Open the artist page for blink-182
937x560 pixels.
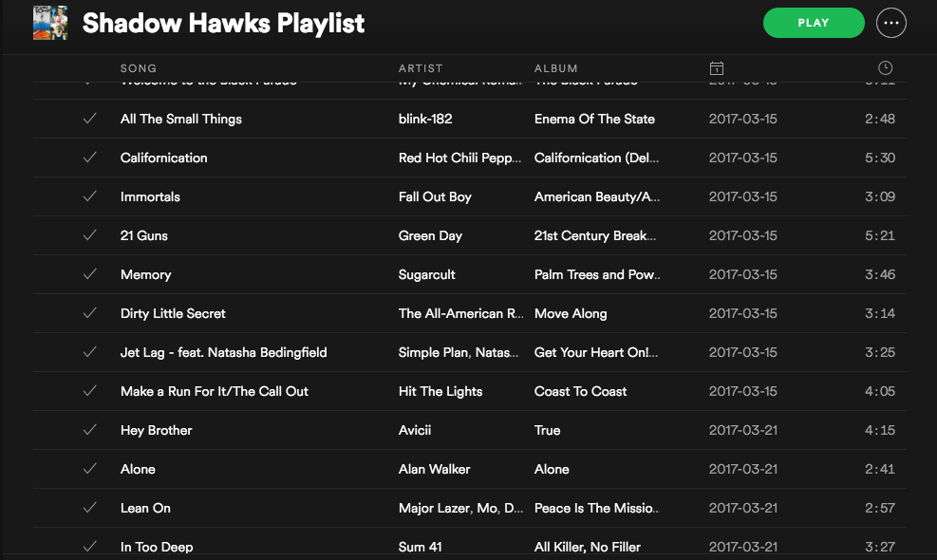(423, 119)
